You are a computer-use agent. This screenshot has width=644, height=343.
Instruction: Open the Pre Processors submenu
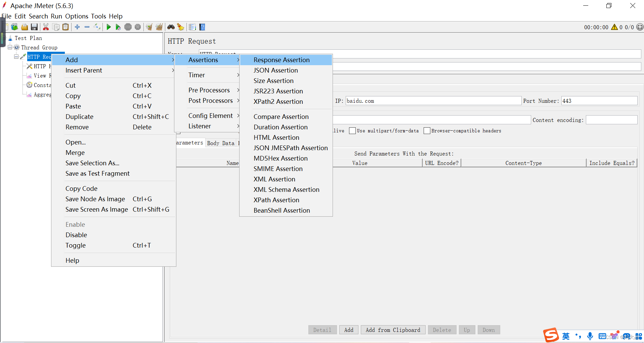point(207,90)
